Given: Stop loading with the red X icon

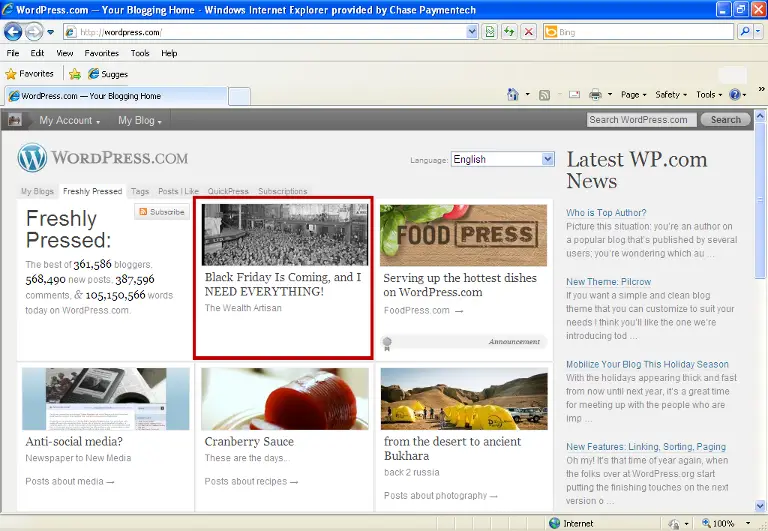Looking at the screenshot, I should (528, 32).
